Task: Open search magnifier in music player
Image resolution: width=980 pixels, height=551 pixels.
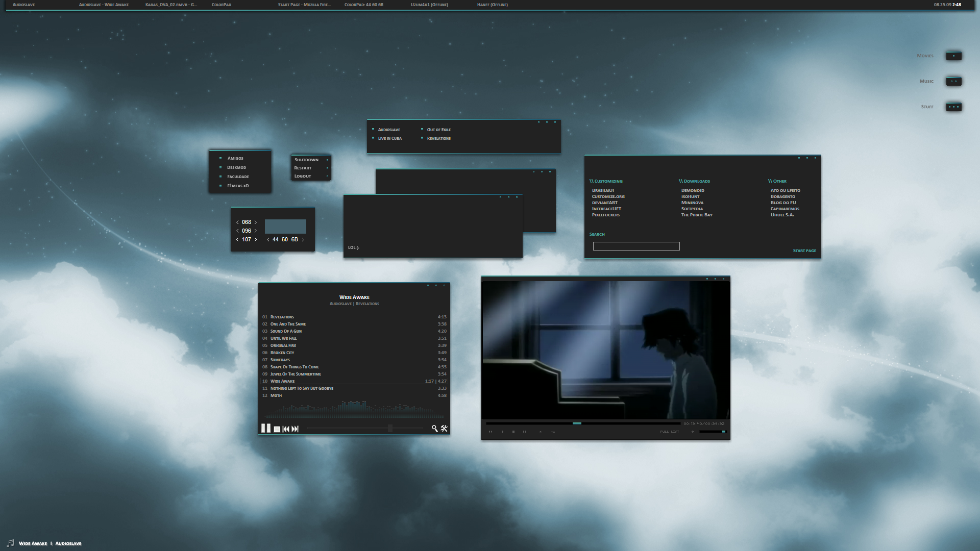Action: (434, 429)
